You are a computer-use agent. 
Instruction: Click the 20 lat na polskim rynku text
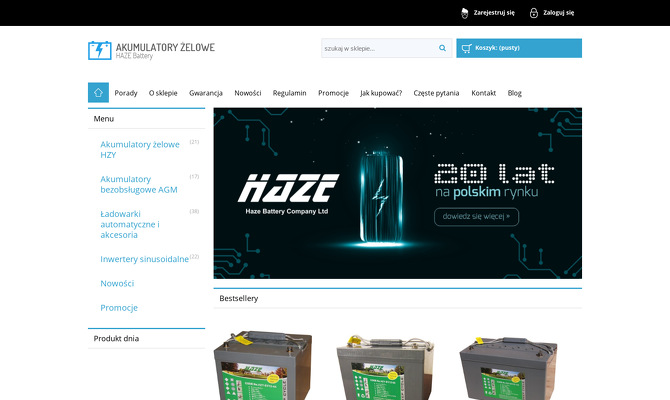pos(494,181)
